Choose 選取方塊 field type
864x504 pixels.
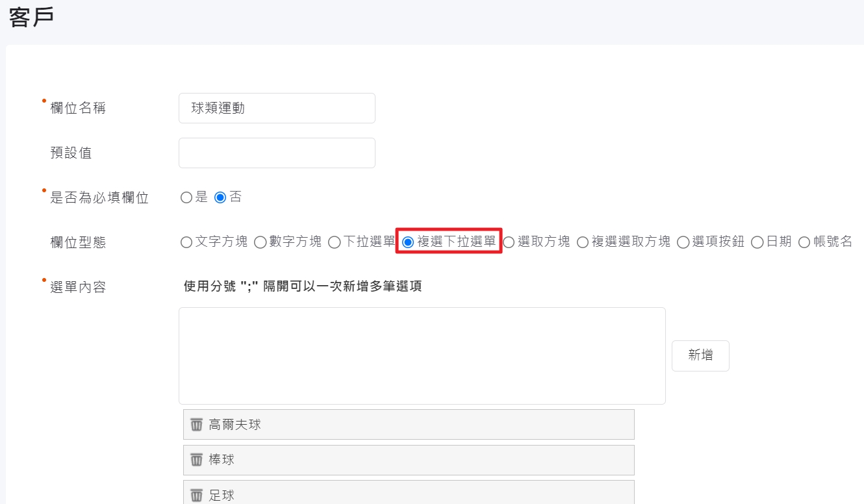tap(509, 242)
